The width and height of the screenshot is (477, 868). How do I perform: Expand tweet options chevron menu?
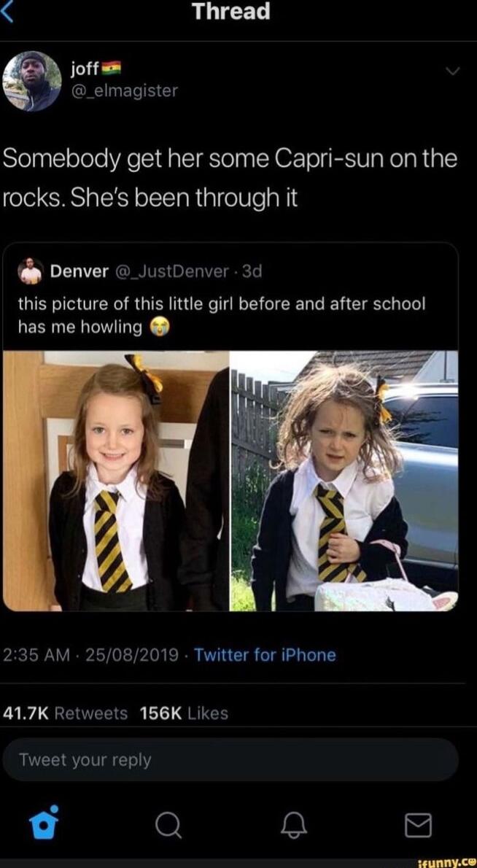click(x=453, y=71)
